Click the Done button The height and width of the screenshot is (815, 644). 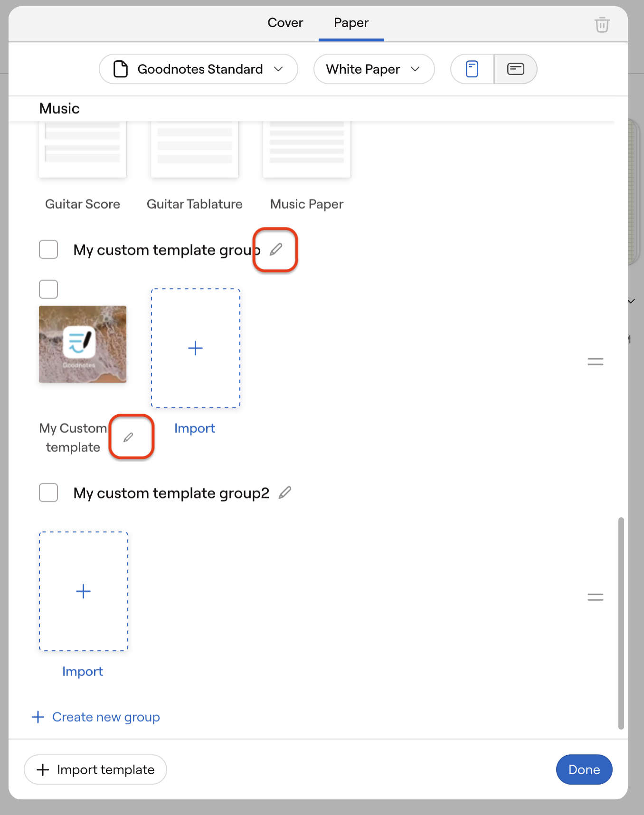[584, 769]
